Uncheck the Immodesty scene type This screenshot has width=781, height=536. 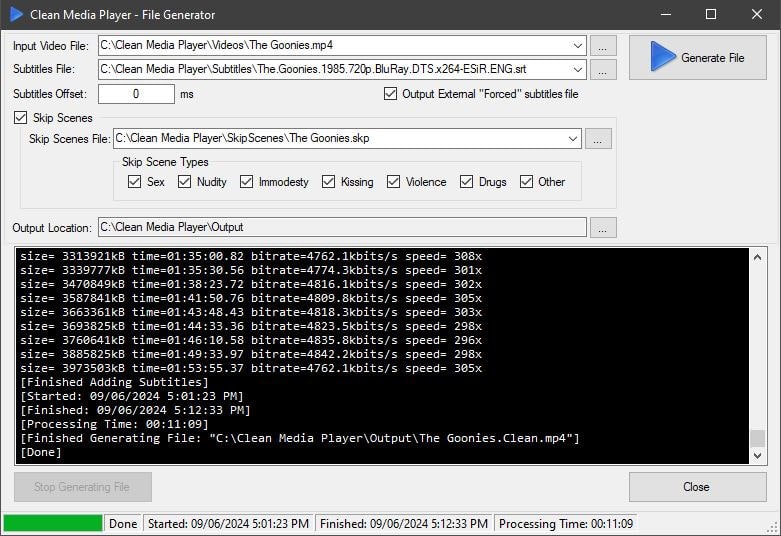point(247,182)
